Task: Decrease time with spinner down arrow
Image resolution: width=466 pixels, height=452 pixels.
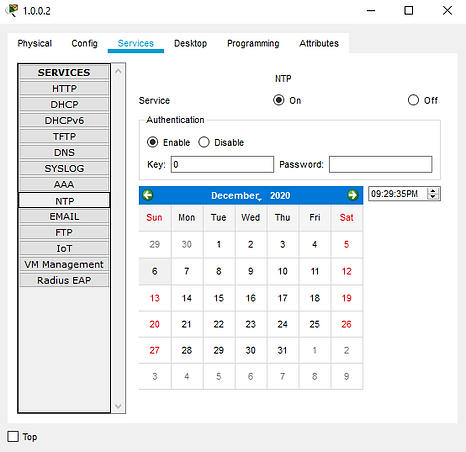Action: tap(433, 197)
